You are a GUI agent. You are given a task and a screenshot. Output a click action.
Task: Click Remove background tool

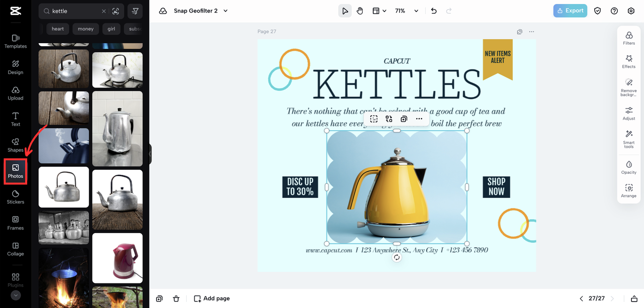pos(629,87)
